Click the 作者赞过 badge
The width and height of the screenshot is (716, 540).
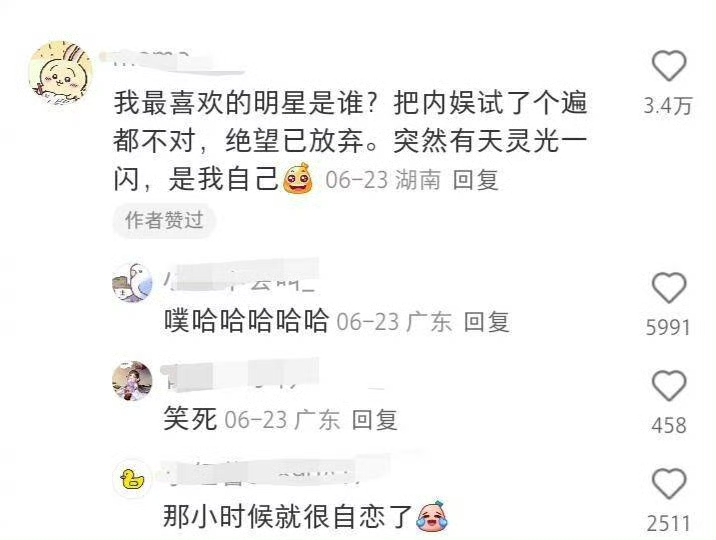[x=164, y=221]
